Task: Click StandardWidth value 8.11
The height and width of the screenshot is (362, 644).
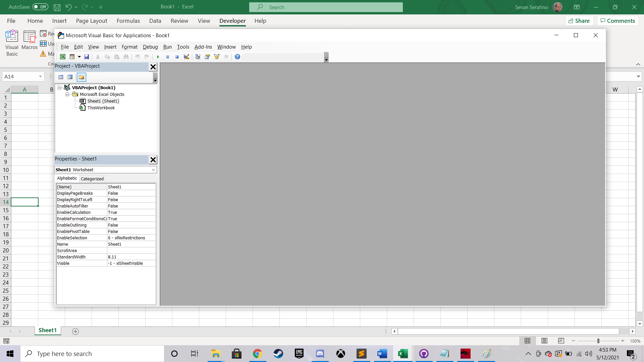Action: coord(131,257)
